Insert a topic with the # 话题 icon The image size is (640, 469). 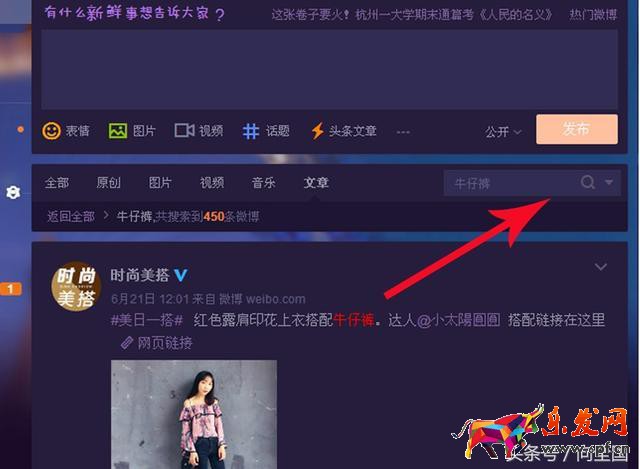point(251,131)
